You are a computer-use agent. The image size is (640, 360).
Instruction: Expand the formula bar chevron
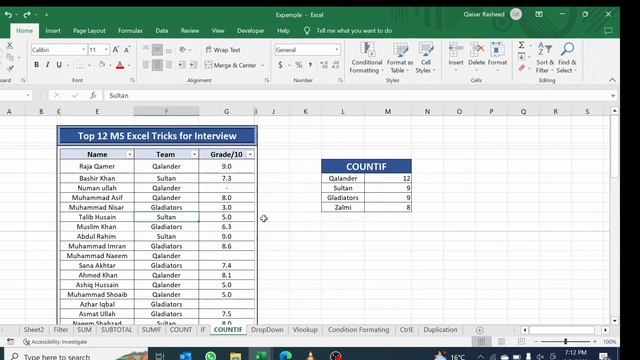pyautogui.click(x=613, y=96)
